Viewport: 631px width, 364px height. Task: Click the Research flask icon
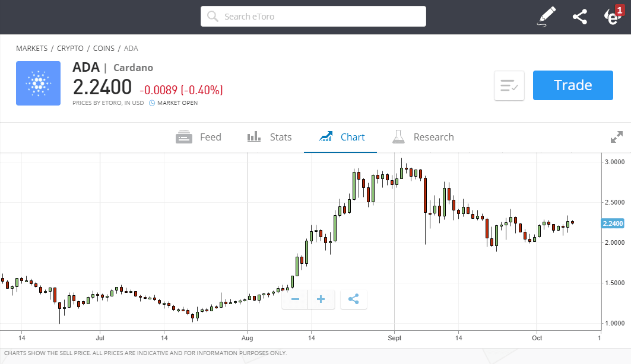tap(398, 136)
